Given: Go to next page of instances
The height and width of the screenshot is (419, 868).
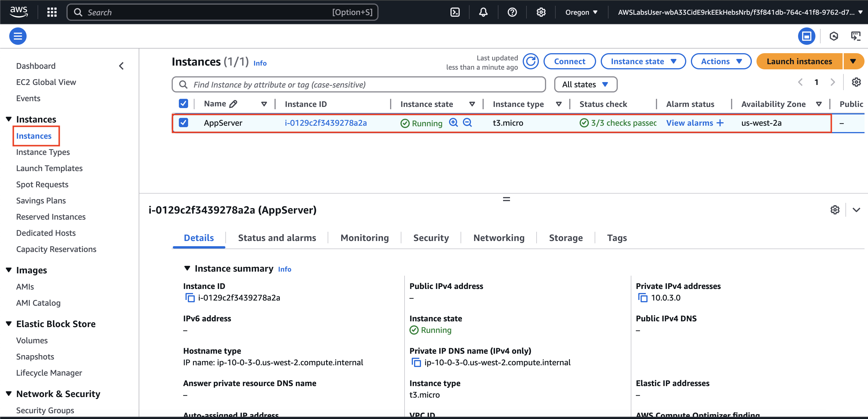Looking at the screenshot, I should pos(833,82).
